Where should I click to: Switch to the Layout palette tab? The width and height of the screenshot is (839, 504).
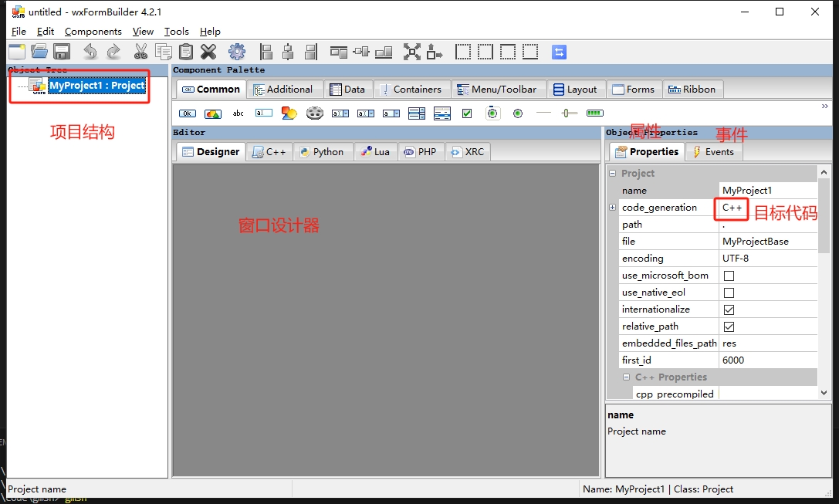576,90
